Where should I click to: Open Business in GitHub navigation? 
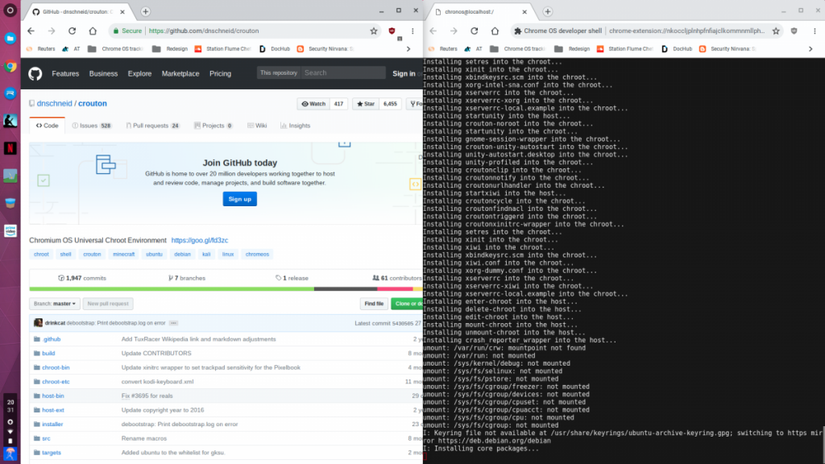coord(103,74)
